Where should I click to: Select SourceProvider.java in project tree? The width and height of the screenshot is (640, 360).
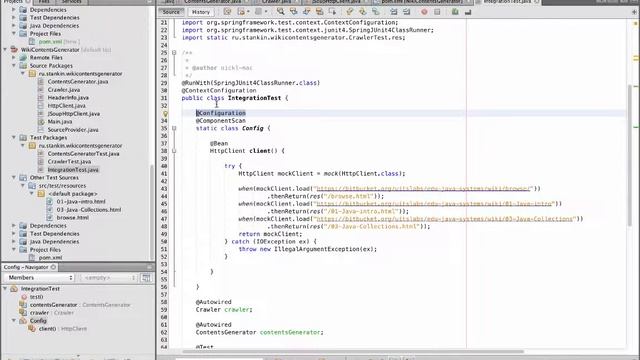[73, 130]
